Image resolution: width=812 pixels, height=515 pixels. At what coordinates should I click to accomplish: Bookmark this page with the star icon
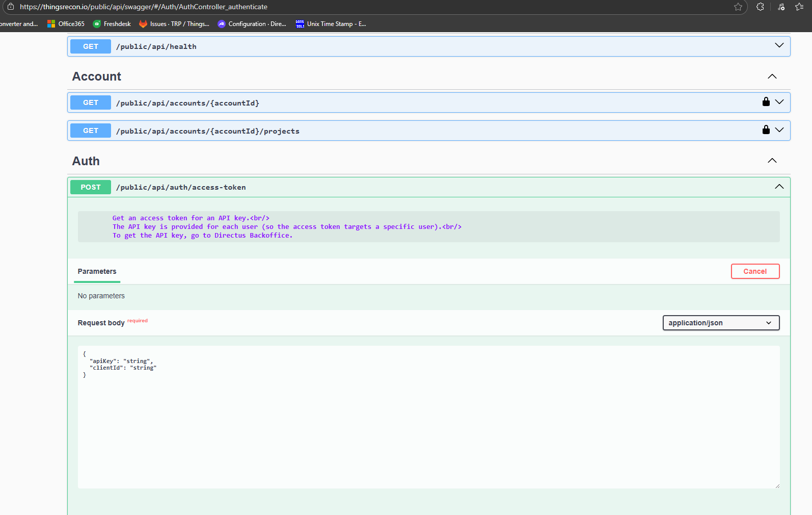738,7
